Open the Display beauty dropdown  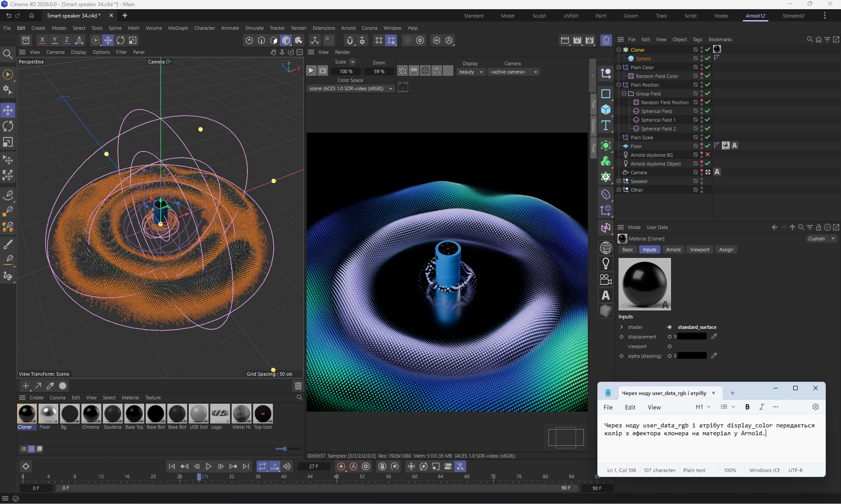470,72
